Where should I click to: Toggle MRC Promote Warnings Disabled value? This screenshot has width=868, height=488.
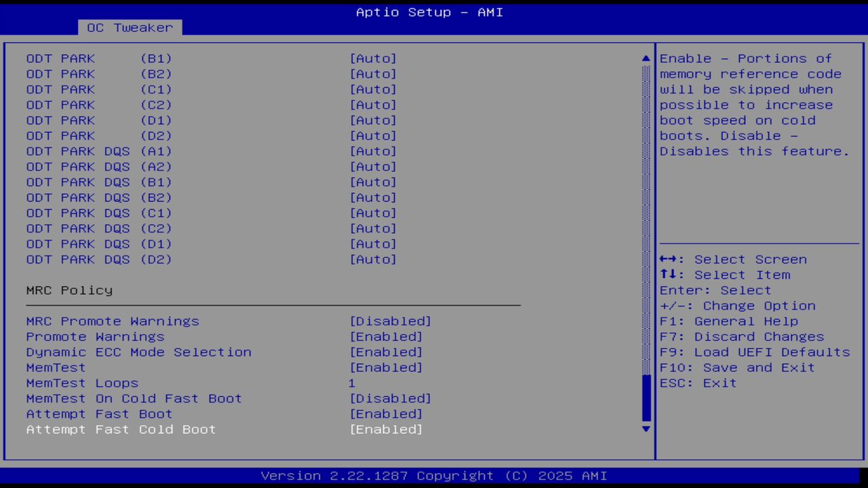(x=390, y=321)
